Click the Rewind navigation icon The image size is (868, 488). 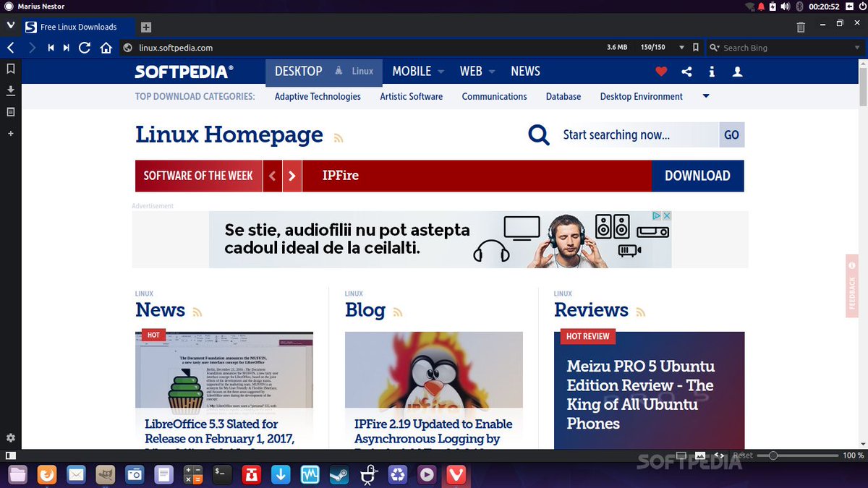click(x=51, y=48)
